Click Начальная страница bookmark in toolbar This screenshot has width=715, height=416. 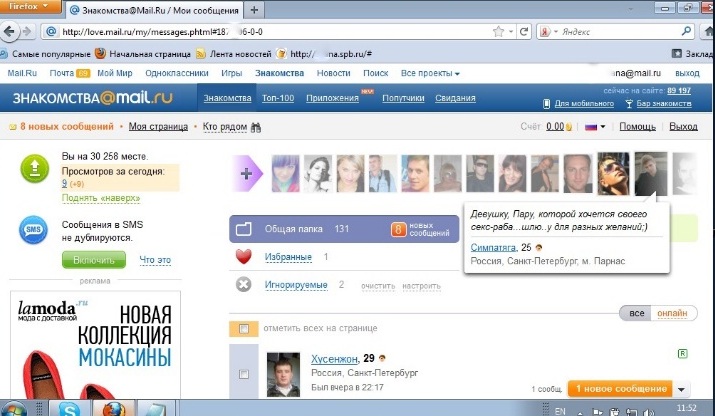(143, 54)
